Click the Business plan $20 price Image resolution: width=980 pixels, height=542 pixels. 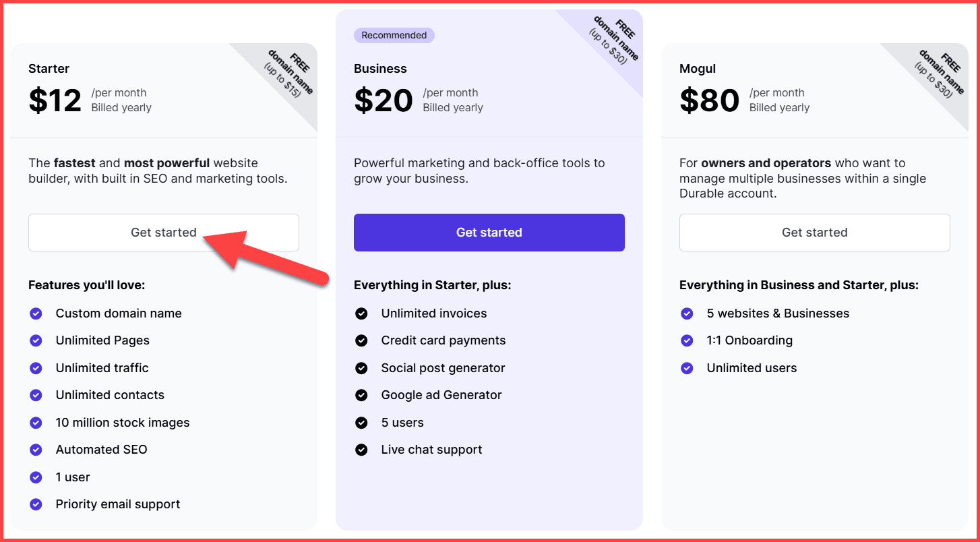tap(383, 100)
